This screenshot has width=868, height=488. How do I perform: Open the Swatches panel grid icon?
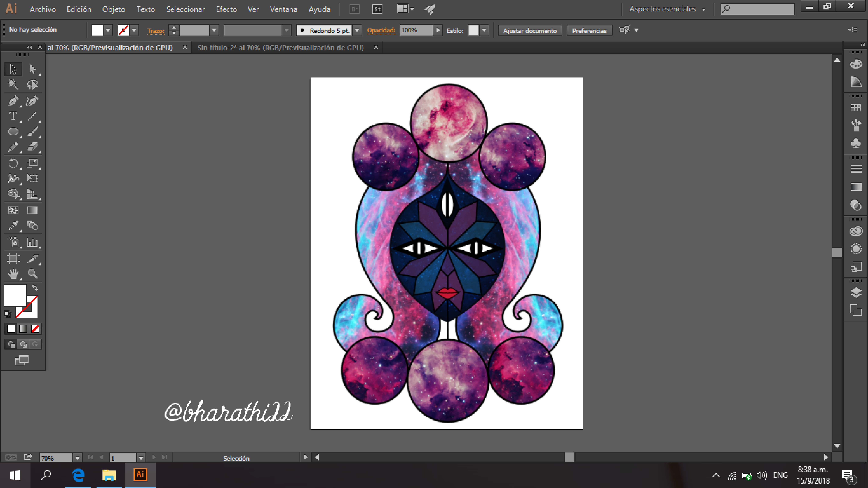tap(856, 108)
